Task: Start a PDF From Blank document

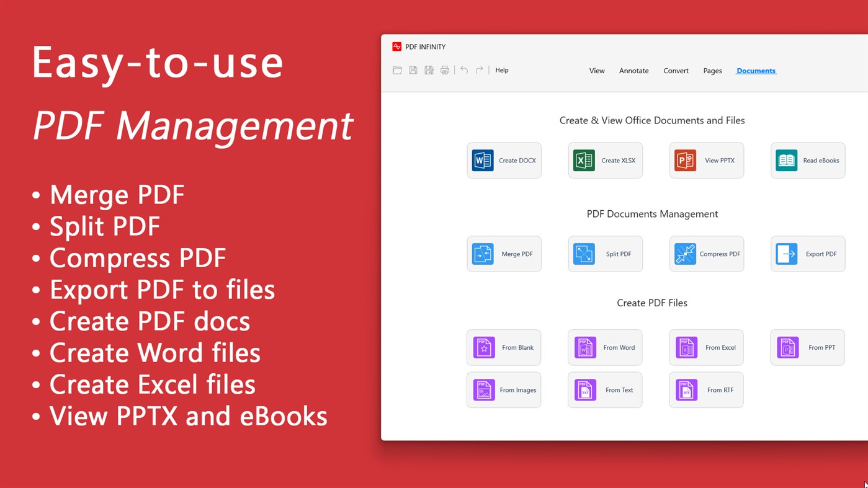Action: [x=504, y=347]
